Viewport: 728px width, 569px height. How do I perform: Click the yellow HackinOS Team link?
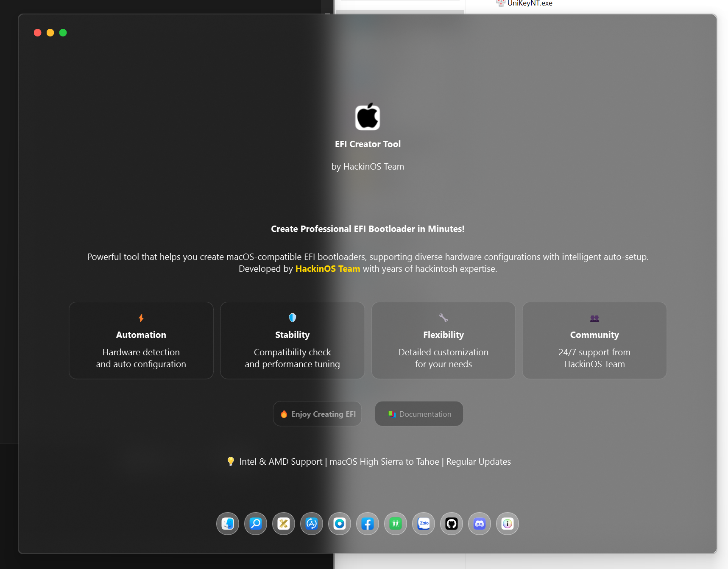point(327,268)
